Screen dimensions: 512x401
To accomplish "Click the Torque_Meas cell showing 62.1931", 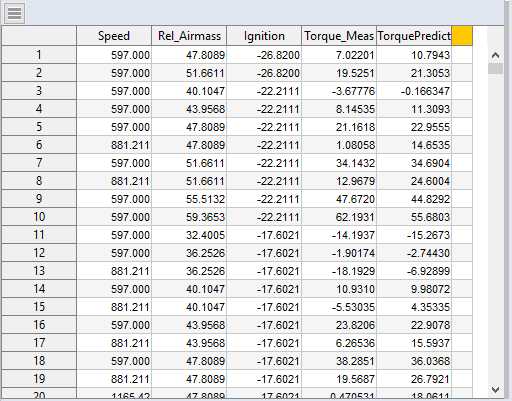I will (x=339, y=217).
